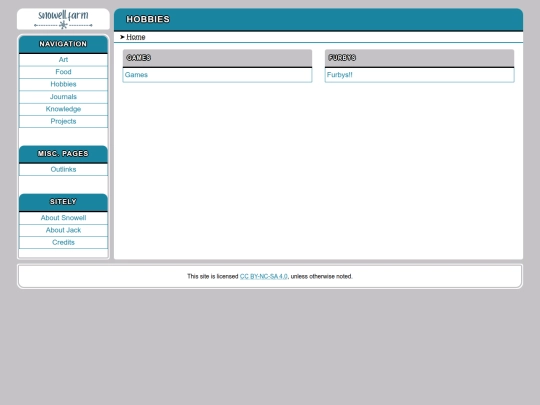Open the Furbys!! link
This screenshot has width=540, height=405.
340,75
